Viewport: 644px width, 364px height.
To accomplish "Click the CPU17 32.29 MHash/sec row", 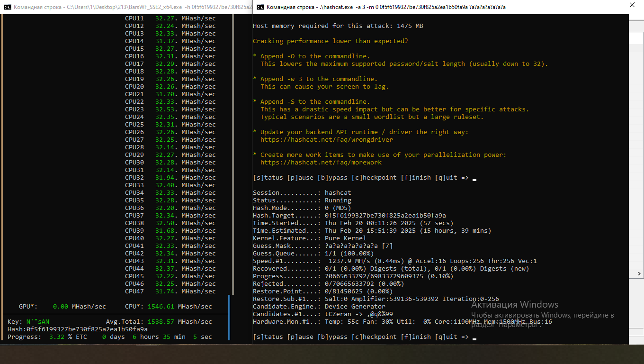I will click(170, 64).
